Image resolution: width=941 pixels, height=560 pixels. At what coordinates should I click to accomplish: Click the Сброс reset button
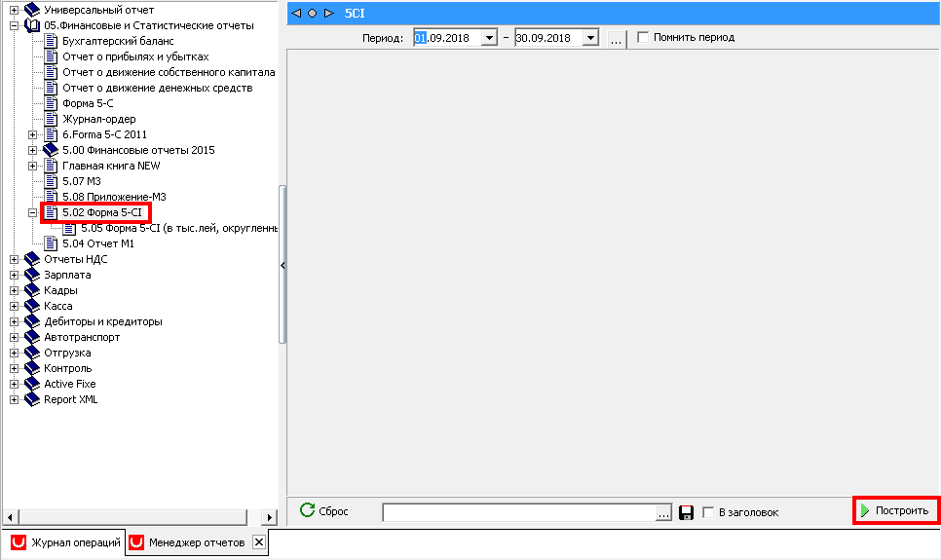tap(324, 510)
